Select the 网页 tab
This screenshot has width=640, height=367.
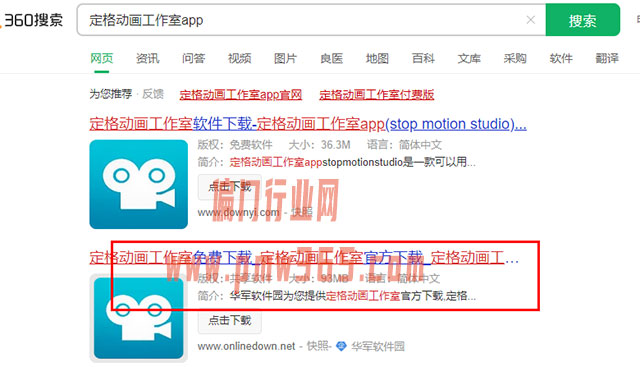pos(102,58)
